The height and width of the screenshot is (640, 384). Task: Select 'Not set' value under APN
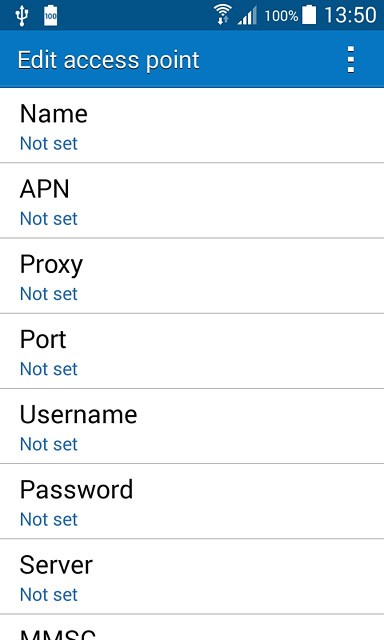click(x=49, y=219)
